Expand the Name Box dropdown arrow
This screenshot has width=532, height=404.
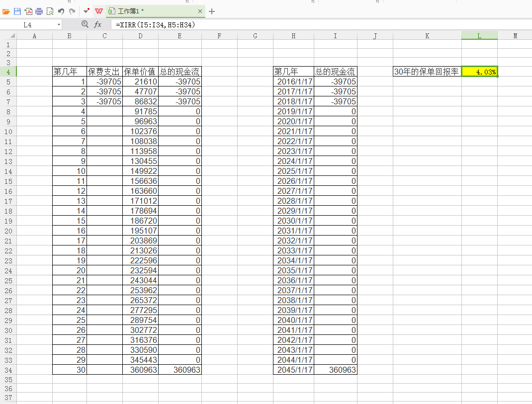point(59,25)
